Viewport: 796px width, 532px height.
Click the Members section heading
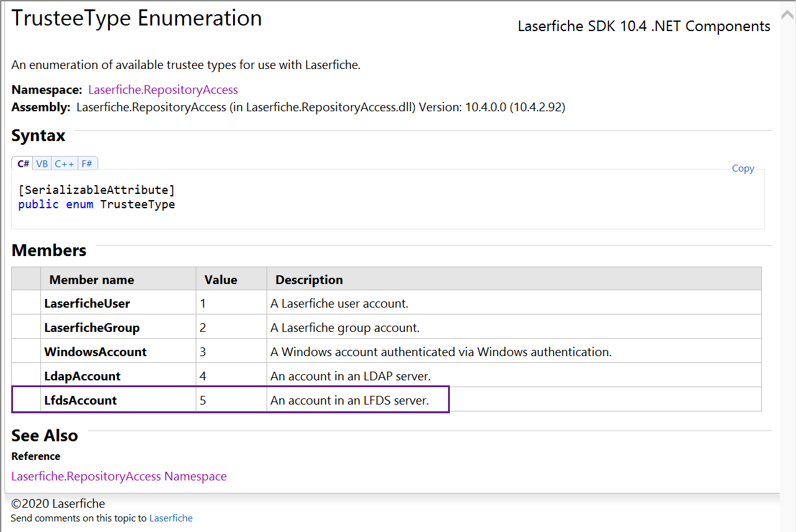[49, 250]
